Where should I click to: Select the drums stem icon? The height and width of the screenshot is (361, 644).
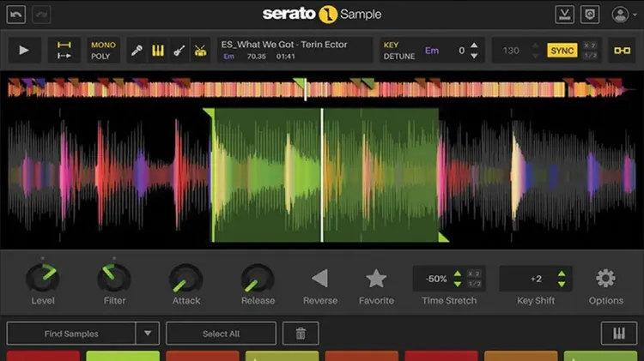coord(200,51)
